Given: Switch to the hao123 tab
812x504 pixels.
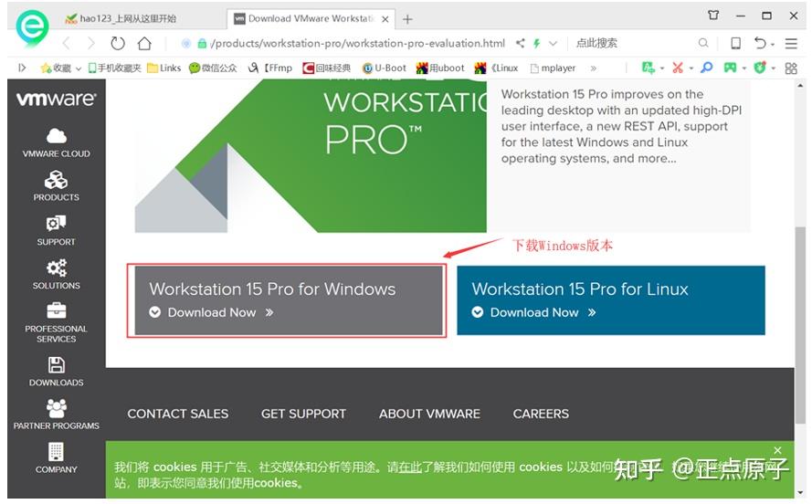Looking at the screenshot, I should (x=121, y=19).
